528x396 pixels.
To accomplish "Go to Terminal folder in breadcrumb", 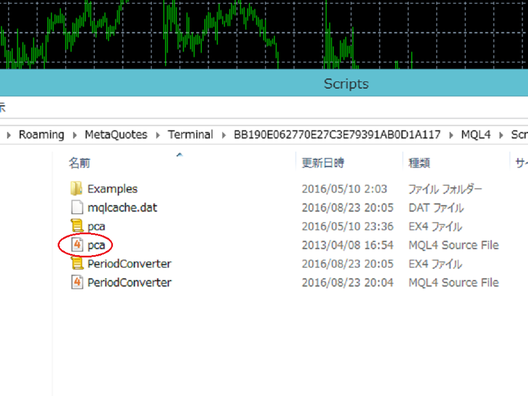I will [191, 135].
